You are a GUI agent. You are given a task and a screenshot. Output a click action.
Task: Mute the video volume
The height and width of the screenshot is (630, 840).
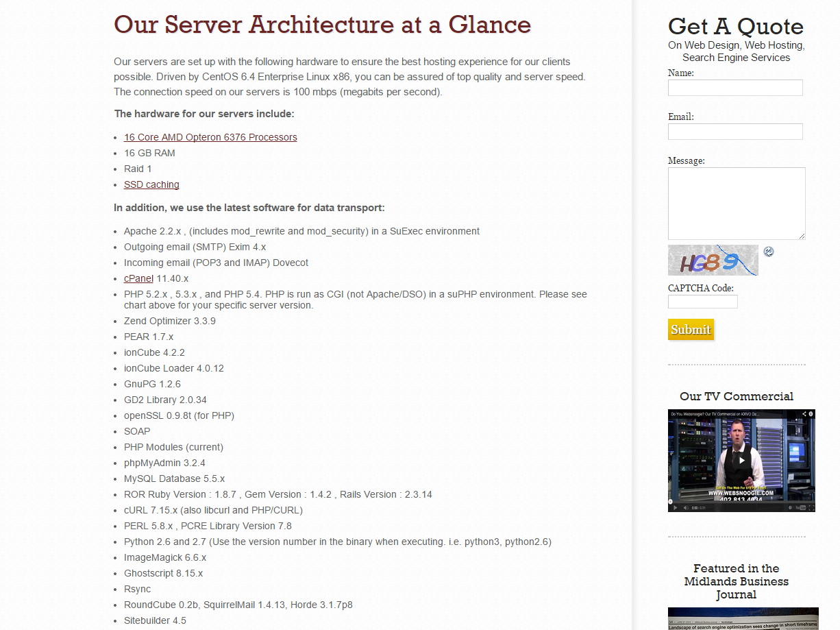[685, 508]
